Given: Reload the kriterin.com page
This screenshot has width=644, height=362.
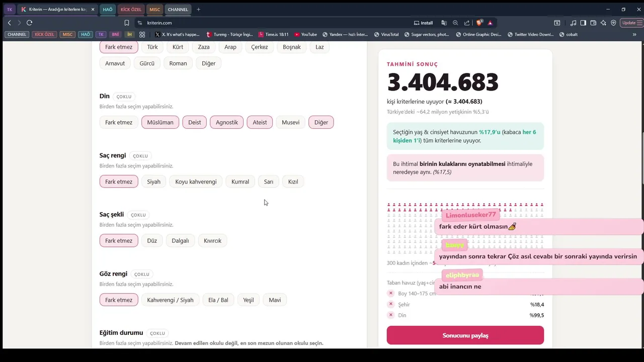Looking at the screenshot, I should 29,23.
